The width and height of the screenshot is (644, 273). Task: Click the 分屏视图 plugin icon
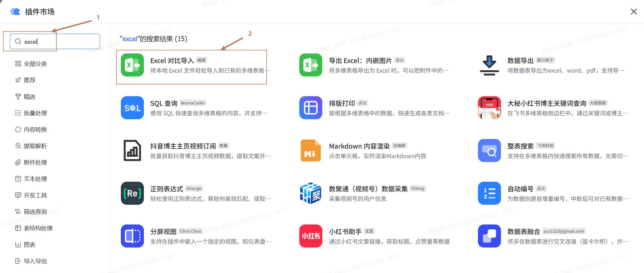132,236
